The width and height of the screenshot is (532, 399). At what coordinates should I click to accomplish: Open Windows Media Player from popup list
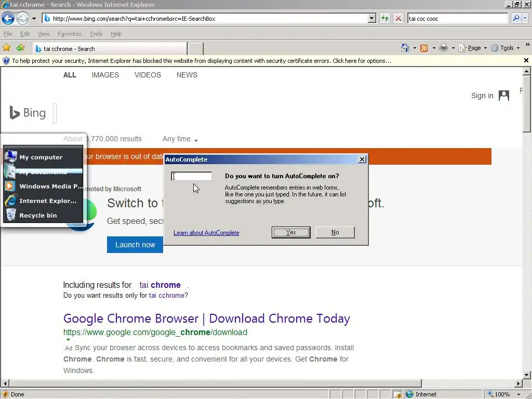(x=43, y=187)
